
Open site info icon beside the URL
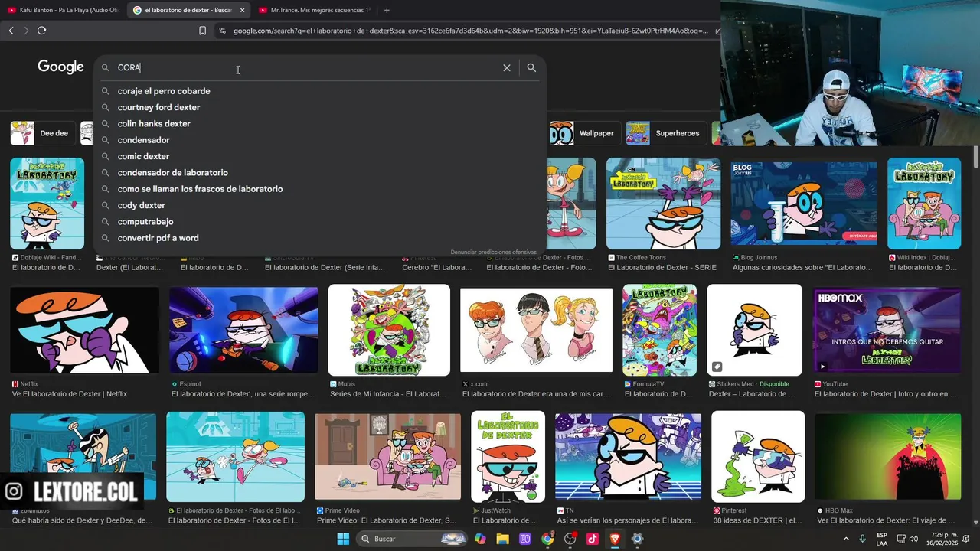[222, 31]
